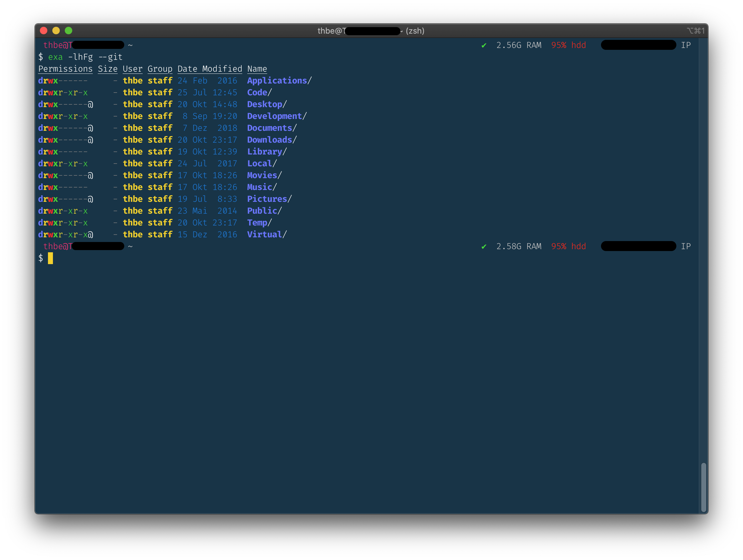743x560 pixels.
Task: Click the @ attribute symbol beside Desktop permissions
Action: 90,104
